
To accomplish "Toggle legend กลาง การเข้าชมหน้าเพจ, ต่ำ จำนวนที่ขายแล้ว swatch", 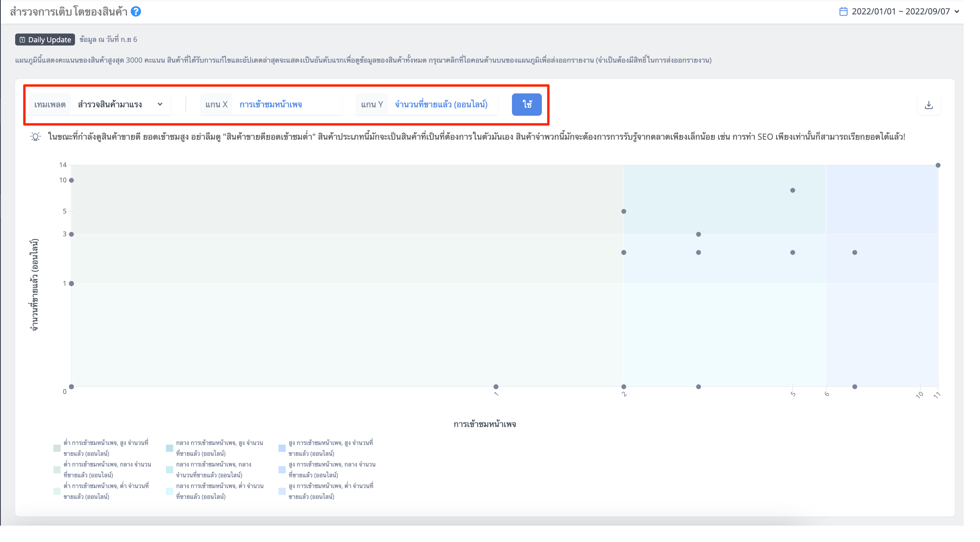I will click(x=170, y=491).
